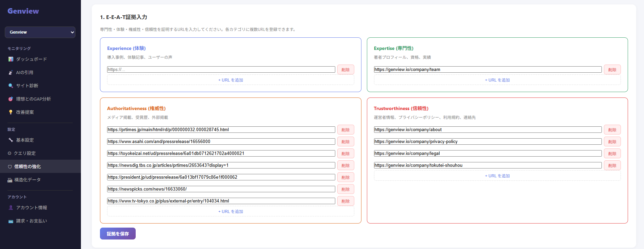Delete the company/team URL
The height and width of the screenshot is (249, 644).
click(x=612, y=70)
